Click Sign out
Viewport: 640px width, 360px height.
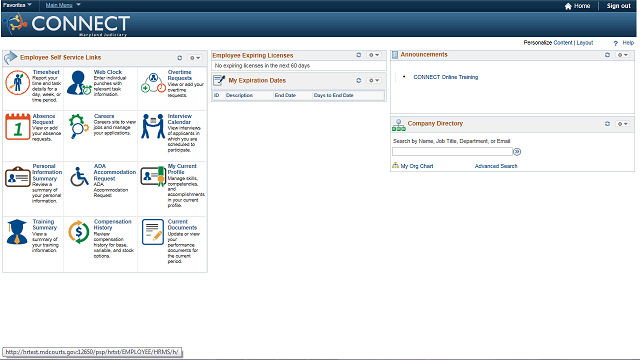click(x=618, y=6)
